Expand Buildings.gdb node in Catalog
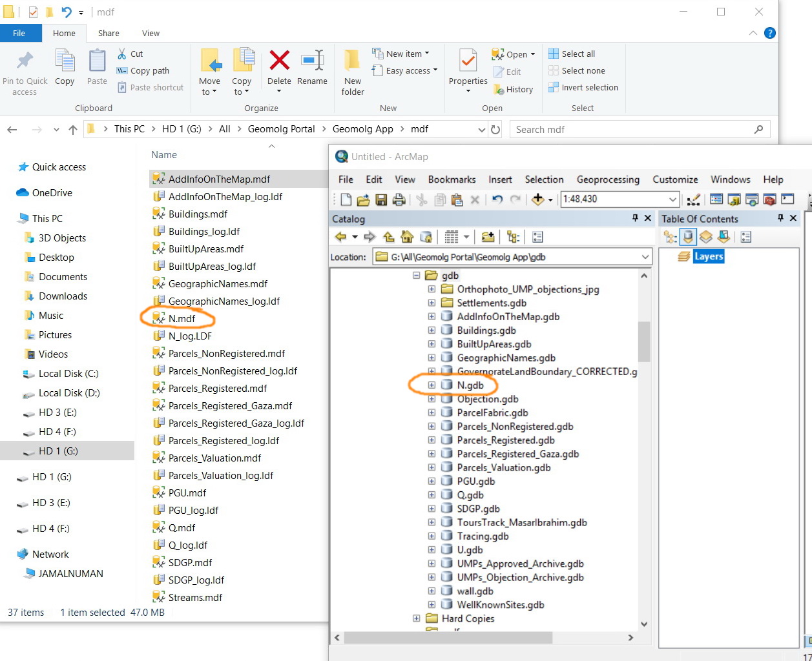Screen dimensions: 812x661 (x=432, y=330)
